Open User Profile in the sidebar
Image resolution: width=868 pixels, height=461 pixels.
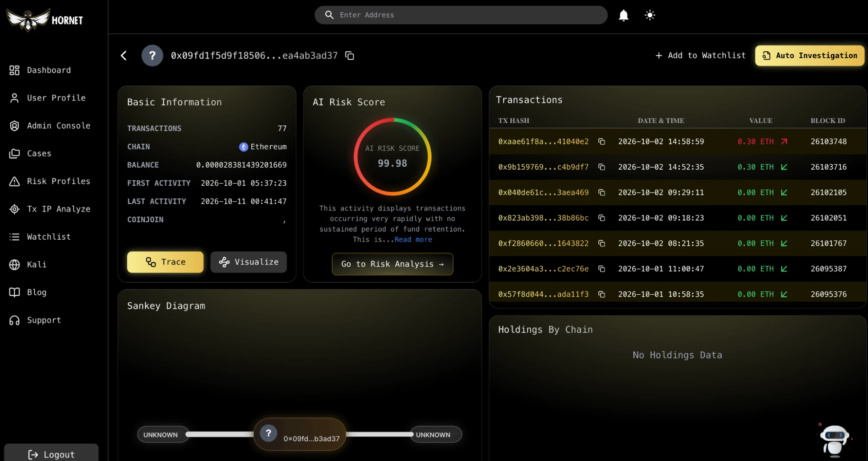pyautogui.click(x=47, y=98)
